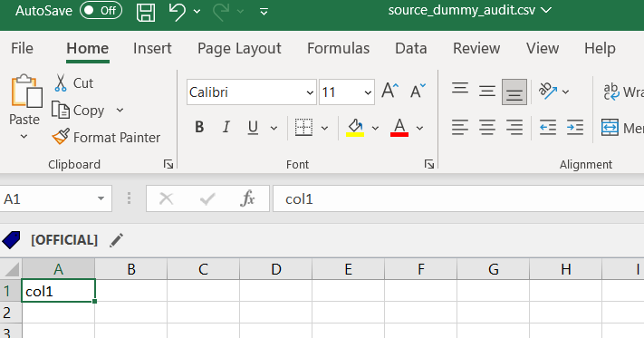Expand the Copy options arrow

tap(120, 110)
